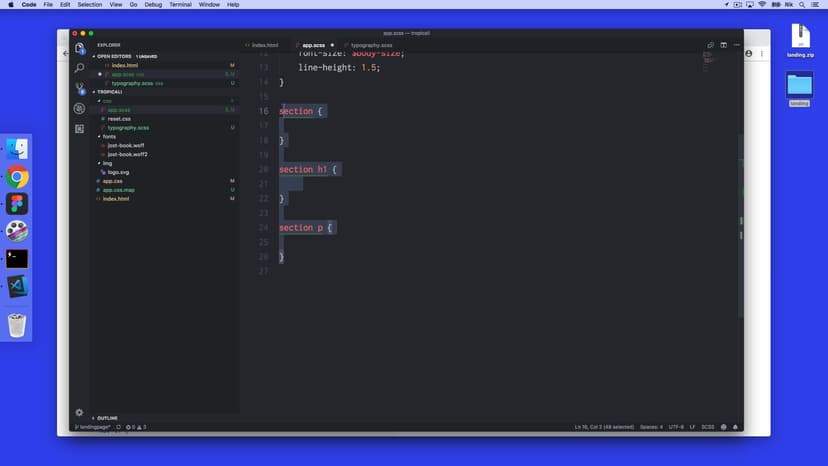
Task: Open the Extensions view
Action: pyautogui.click(x=80, y=129)
